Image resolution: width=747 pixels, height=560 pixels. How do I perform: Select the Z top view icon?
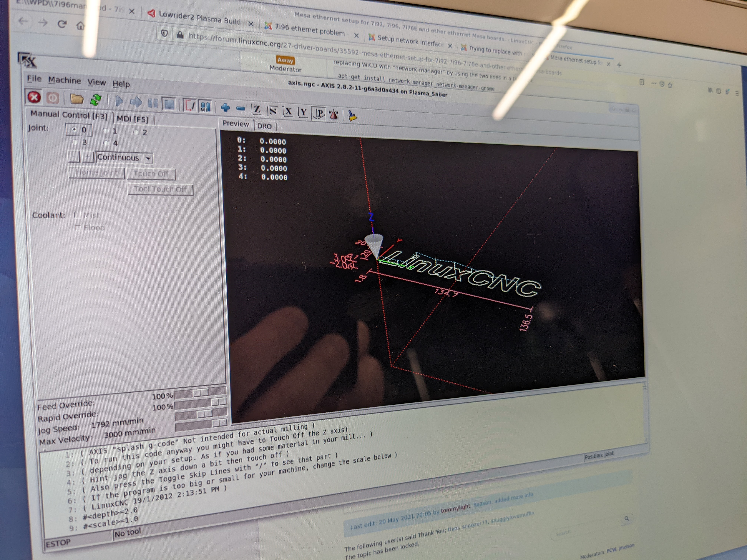pos(256,110)
